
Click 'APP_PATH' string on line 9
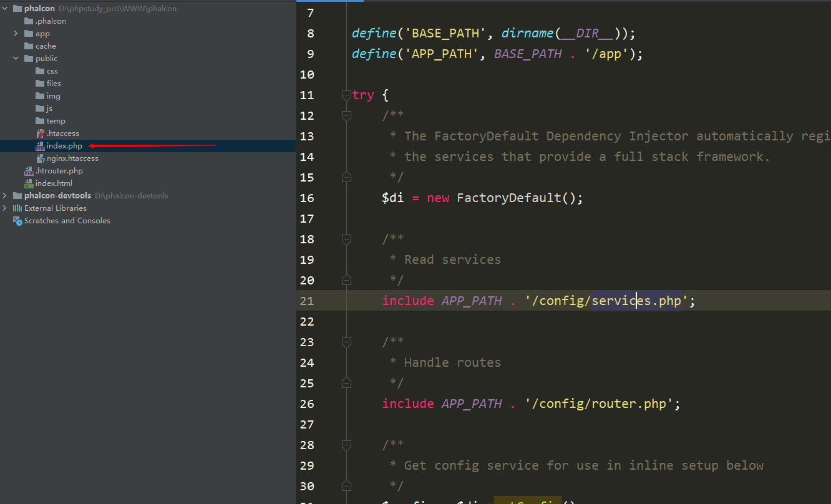click(x=442, y=54)
